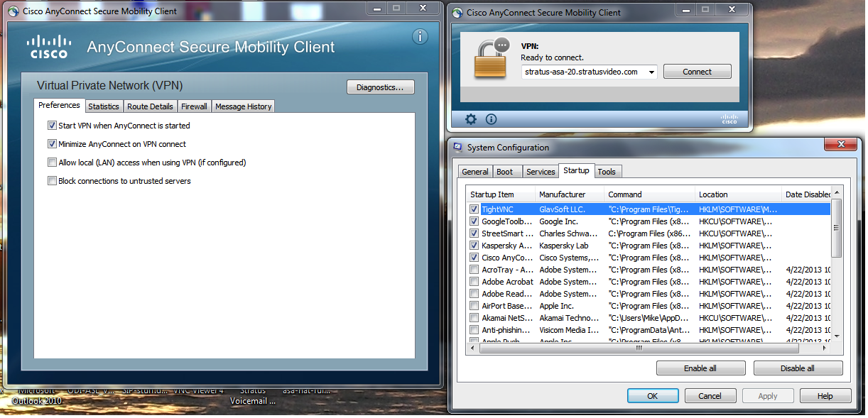Click the 'Visicom Media I...' manufacturer cell
This screenshot has width=868, height=418.
(x=569, y=330)
